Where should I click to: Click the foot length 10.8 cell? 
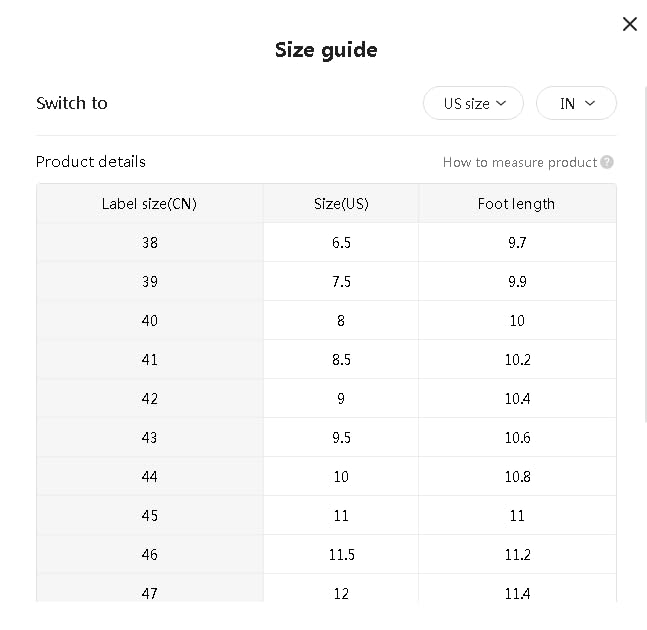click(516, 477)
